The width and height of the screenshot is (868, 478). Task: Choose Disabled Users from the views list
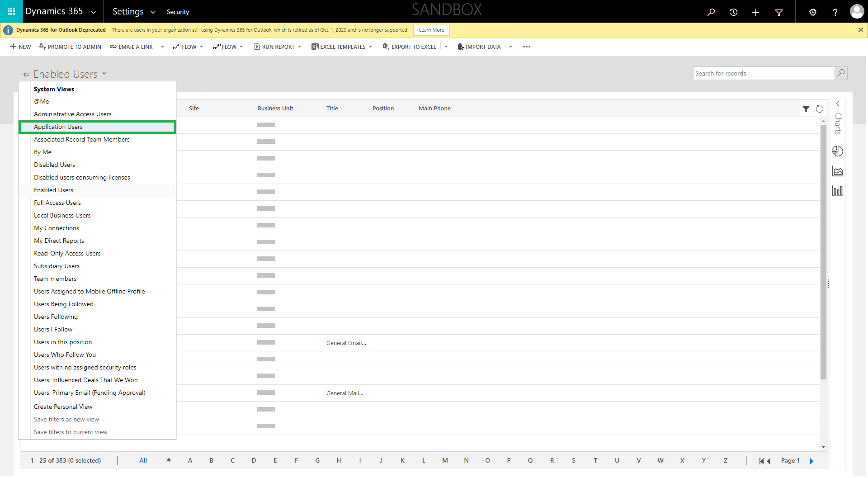(54, 165)
